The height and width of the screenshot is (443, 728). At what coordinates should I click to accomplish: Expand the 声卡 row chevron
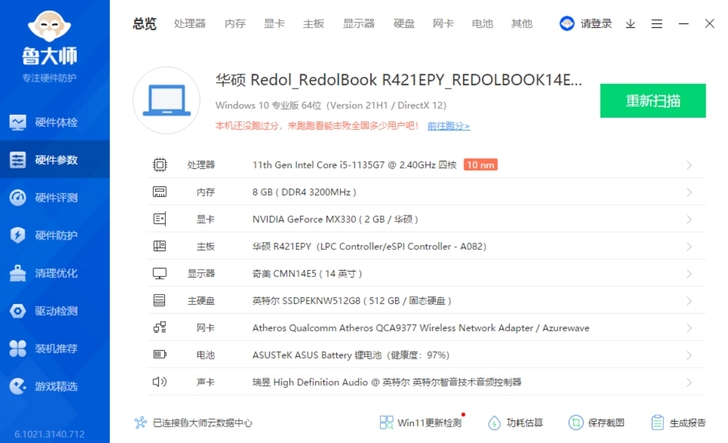pos(689,382)
